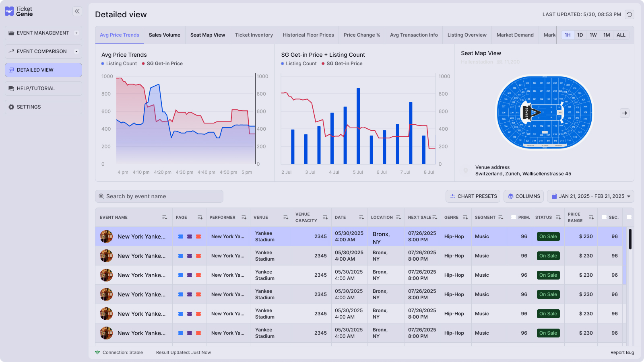Open Settings from the sidebar gear icon
The image size is (644, 362).
11,107
